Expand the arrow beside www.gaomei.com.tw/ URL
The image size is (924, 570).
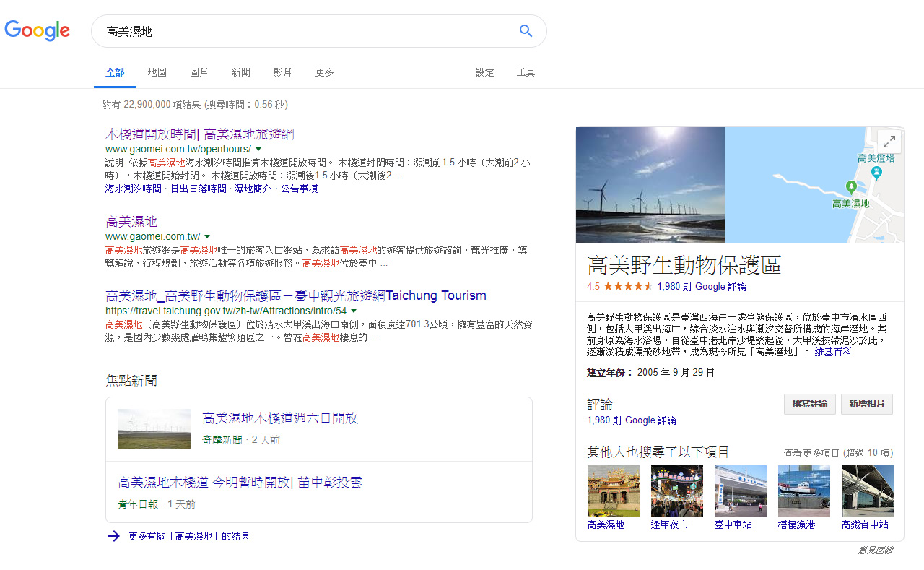tap(207, 236)
